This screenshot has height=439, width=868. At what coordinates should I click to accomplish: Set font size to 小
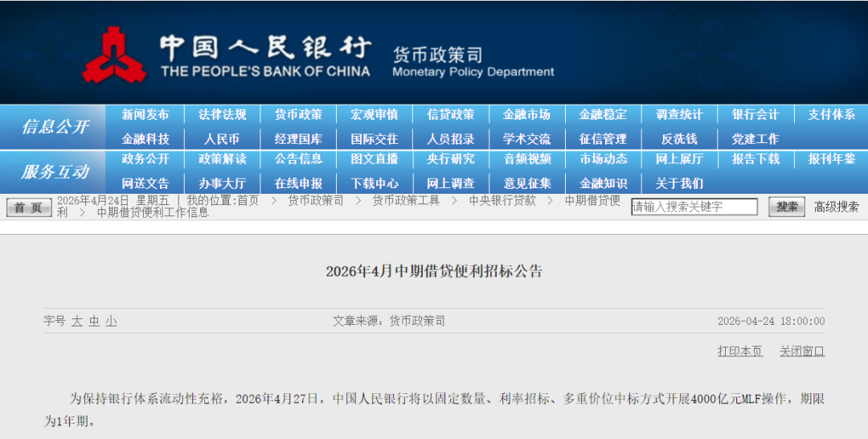coord(111,321)
